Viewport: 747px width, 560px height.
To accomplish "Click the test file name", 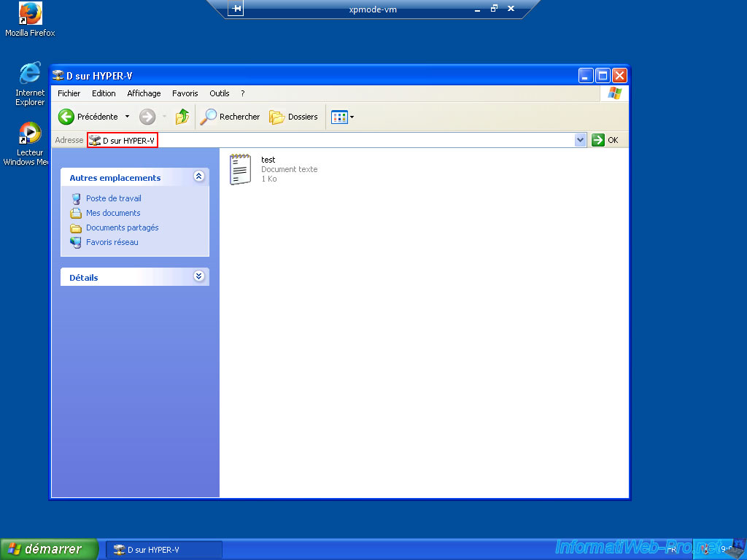I will pos(268,160).
